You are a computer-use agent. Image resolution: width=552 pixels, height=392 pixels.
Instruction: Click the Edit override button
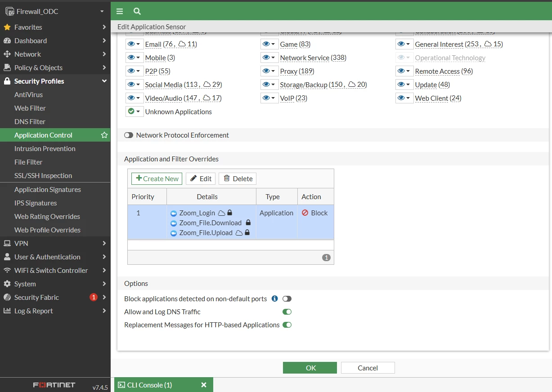pyautogui.click(x=201, y=178)
